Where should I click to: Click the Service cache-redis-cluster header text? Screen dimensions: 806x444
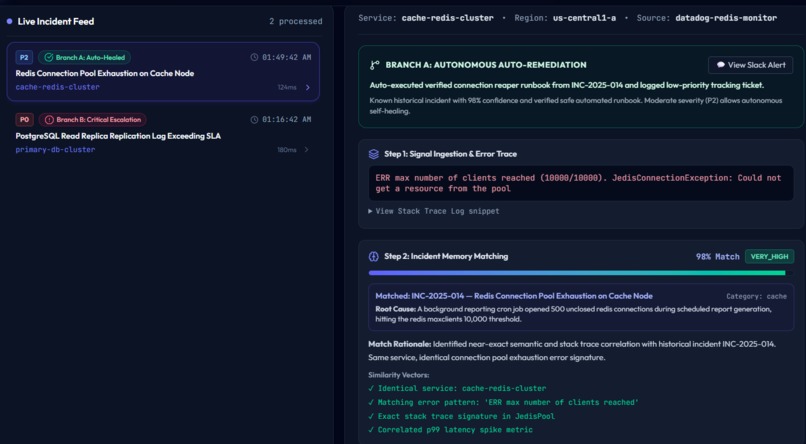[x=426, y=18]
